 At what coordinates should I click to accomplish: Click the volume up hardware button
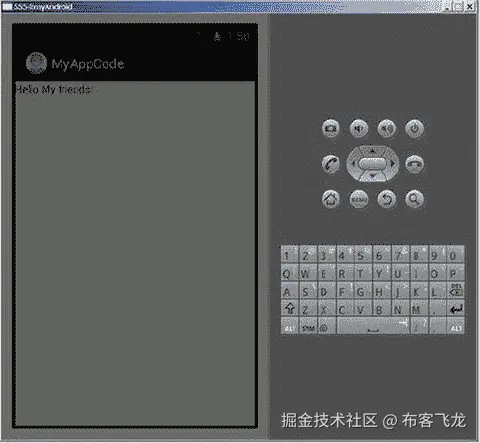point(387,128)
